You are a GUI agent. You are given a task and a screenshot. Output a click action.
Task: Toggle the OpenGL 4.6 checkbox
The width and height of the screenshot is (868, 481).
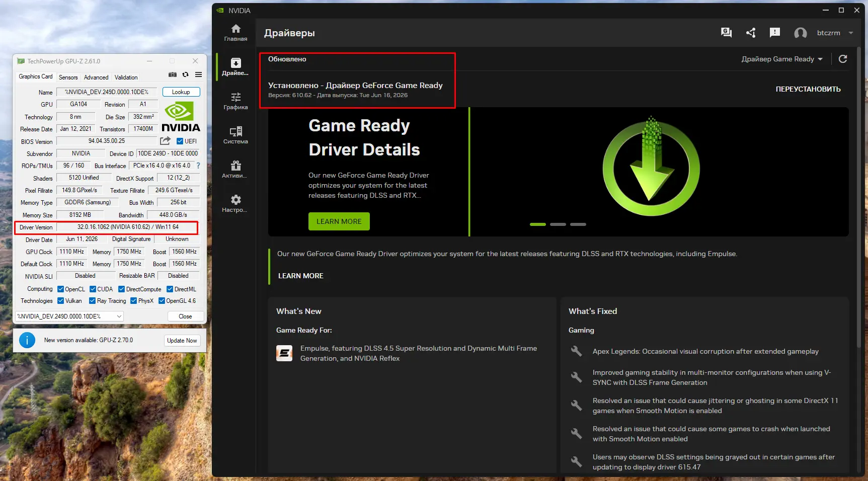point(162,300)
